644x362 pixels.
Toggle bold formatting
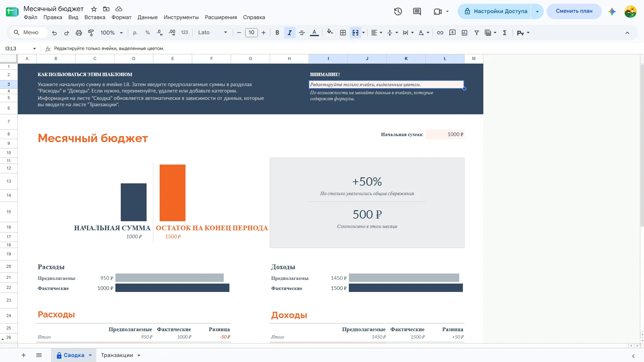277,33
